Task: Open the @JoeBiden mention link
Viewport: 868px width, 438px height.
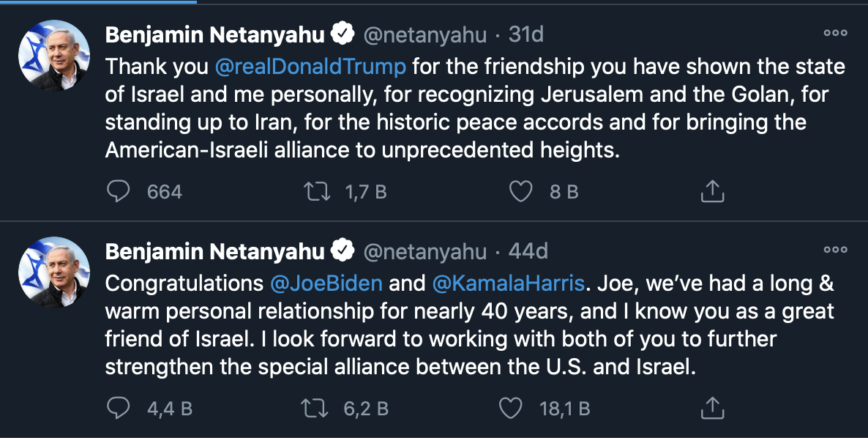Action: 326,283
